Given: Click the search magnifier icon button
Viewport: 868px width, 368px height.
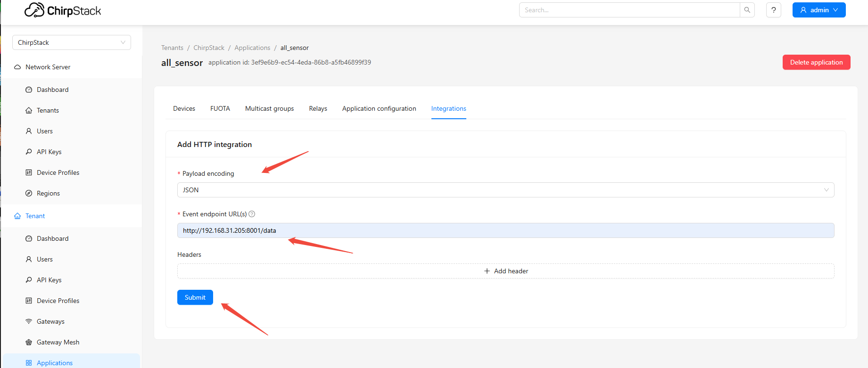Looking at the screenshot, I should point(747,10).
